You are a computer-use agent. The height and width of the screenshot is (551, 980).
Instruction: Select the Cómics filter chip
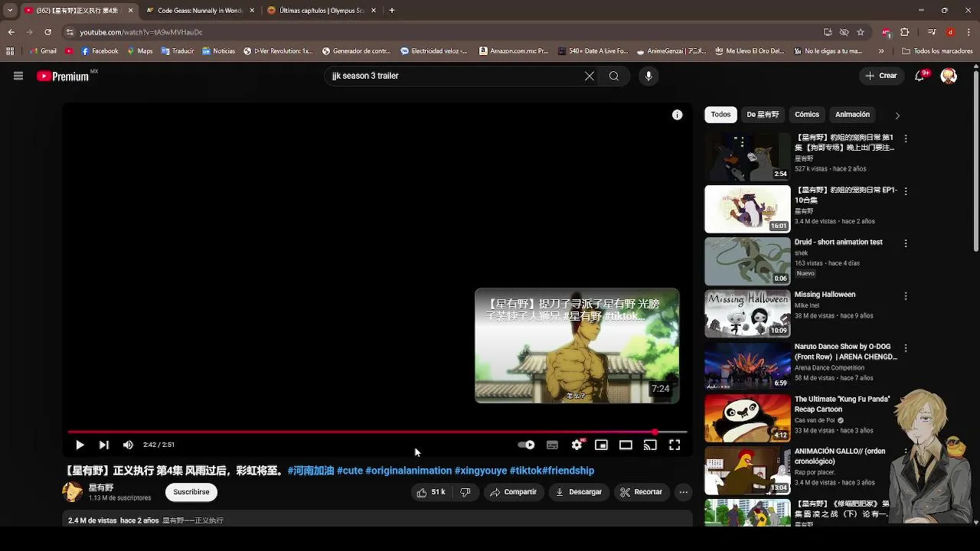coord(807,115)
